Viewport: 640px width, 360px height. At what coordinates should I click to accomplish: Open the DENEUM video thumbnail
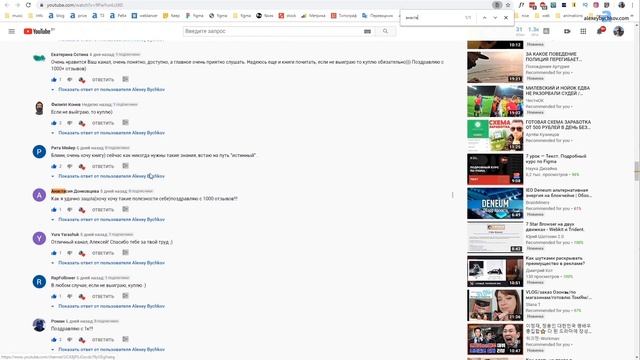[x=495, y=203]
